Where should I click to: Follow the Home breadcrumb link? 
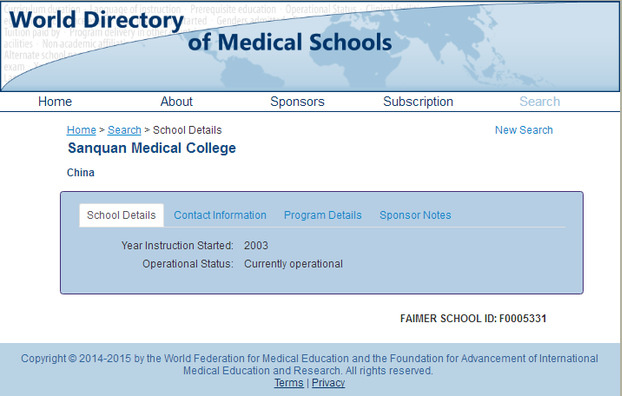[81, 130]
